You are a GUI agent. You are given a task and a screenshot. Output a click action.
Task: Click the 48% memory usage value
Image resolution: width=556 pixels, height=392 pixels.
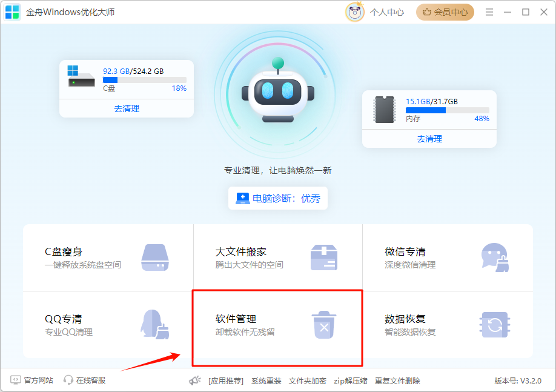click(x=482, y=119)
